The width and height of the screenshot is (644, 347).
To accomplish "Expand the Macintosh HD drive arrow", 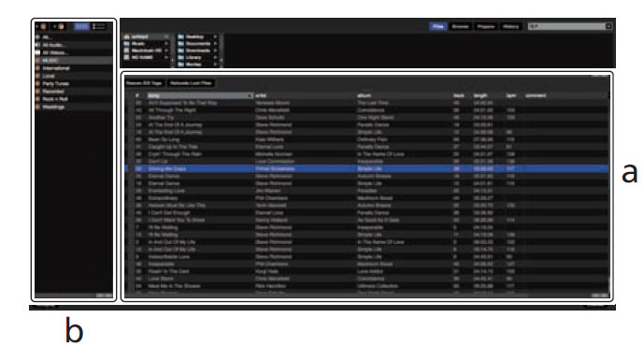I will pos(166,51).
